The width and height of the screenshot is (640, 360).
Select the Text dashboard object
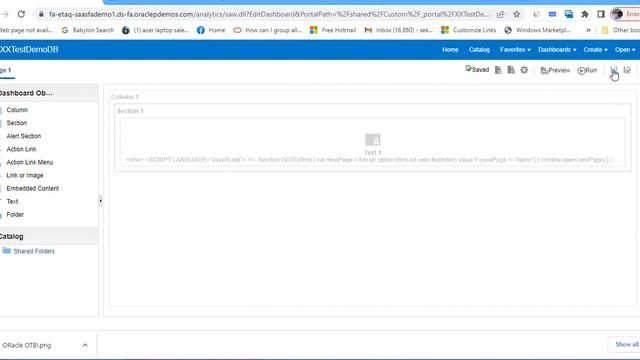click(x=12, y=201)
